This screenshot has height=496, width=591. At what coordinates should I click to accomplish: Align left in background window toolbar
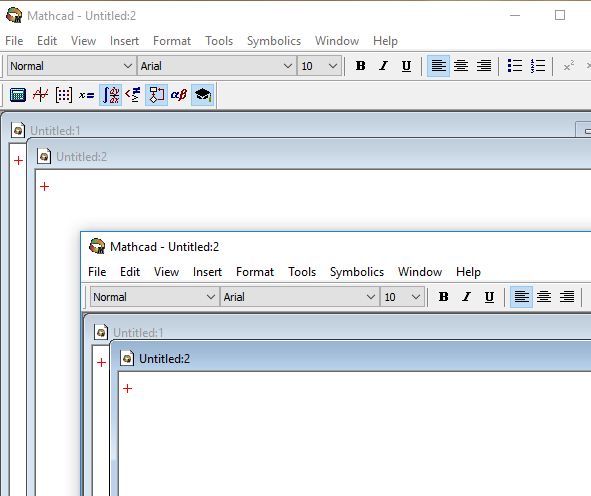point(438,66)
